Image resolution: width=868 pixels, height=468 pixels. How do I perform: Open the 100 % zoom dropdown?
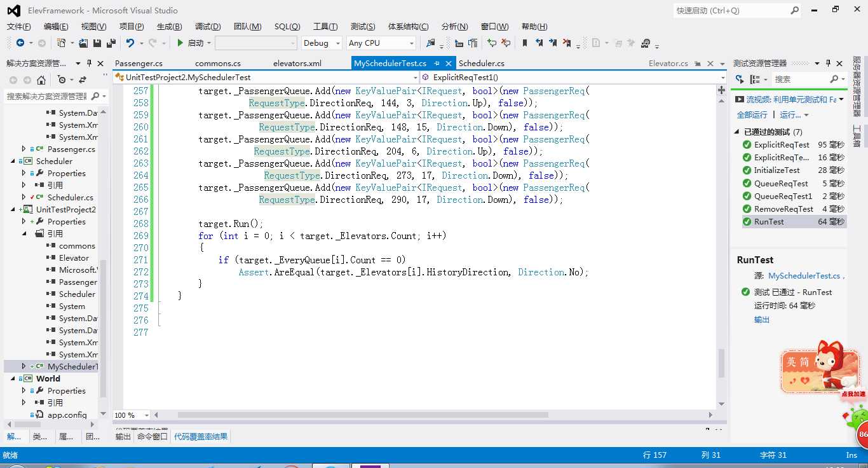(146, 415)
